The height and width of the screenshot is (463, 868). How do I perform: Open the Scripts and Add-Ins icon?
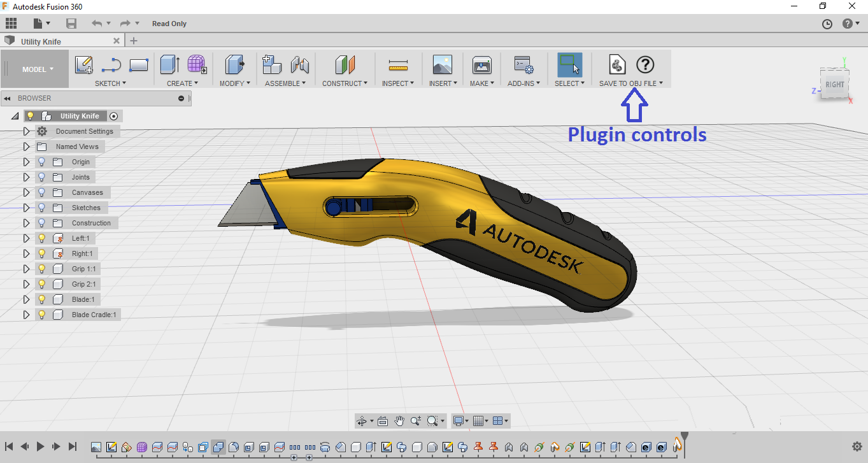tap(523, 64)
